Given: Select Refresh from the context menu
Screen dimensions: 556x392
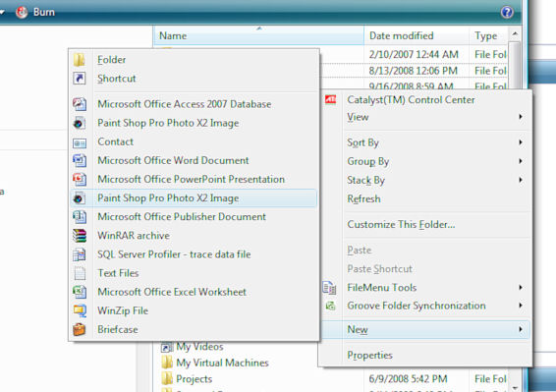Looking at the screenshot, I should [424, 198].
